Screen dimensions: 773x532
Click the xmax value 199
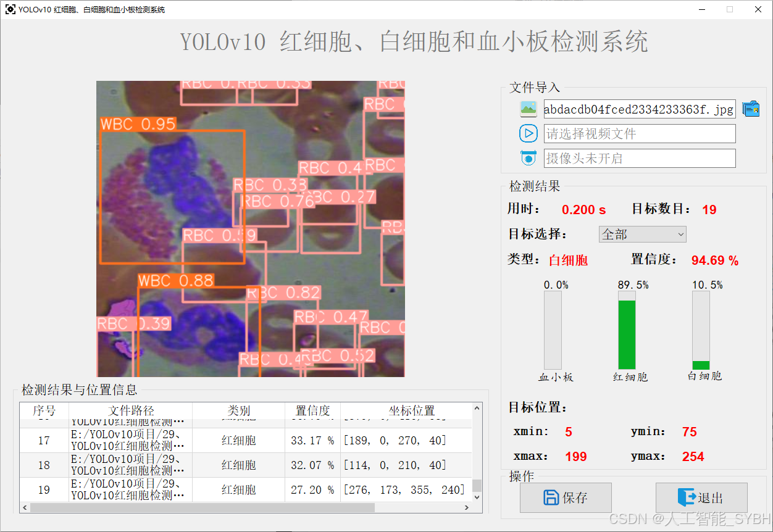[x=576, y=457]
